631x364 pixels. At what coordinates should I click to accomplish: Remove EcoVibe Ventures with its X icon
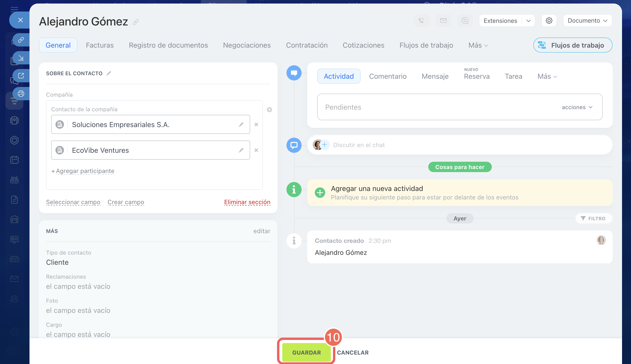[x=256, y=150]
